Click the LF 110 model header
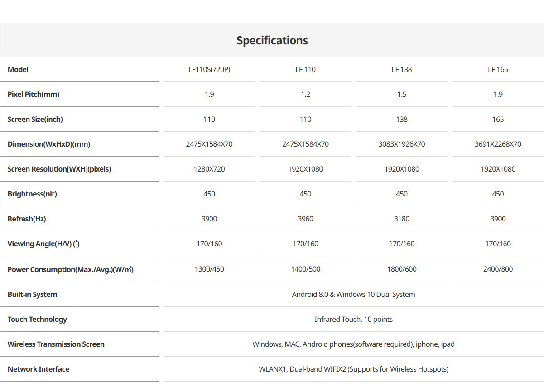The height and width of the screenshot is (392, 544). (305, 69)
